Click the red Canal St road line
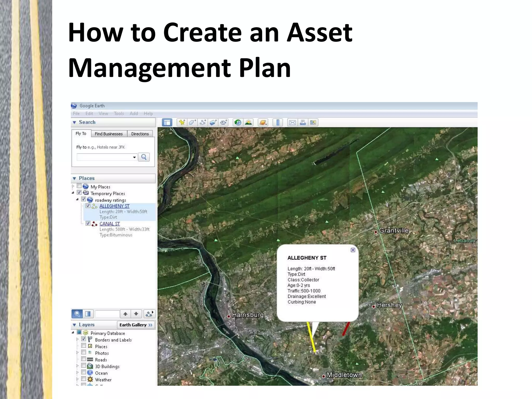Viewport: 532px width, 399px height. click(346, 329)
